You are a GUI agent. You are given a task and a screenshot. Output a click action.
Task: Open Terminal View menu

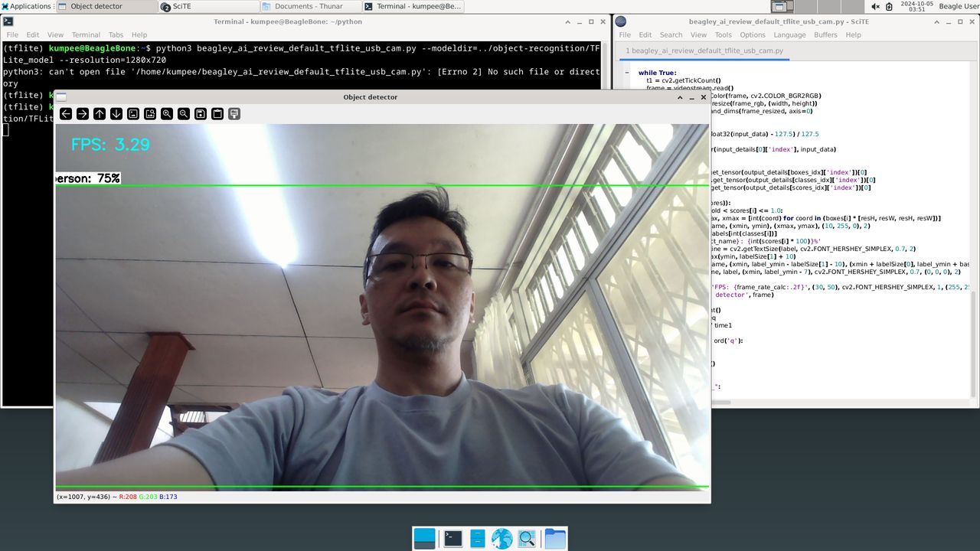click(x=55, y=34)
